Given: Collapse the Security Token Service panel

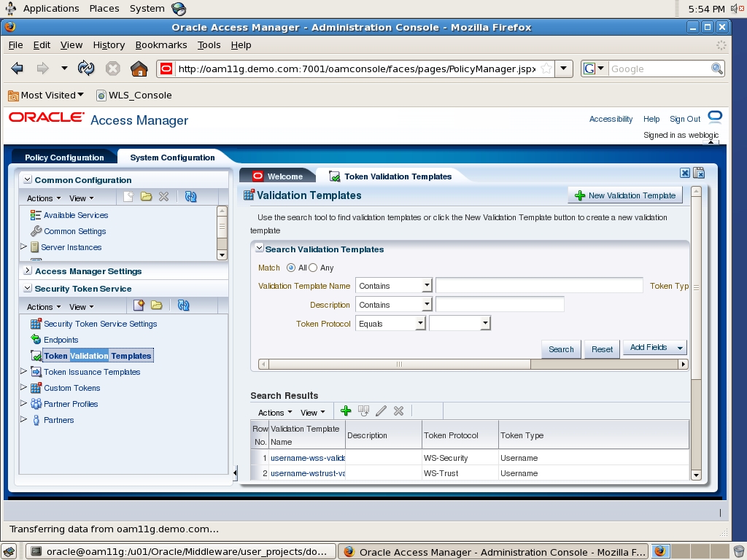Looking at the screenshot, I should (x=28, y=288).
